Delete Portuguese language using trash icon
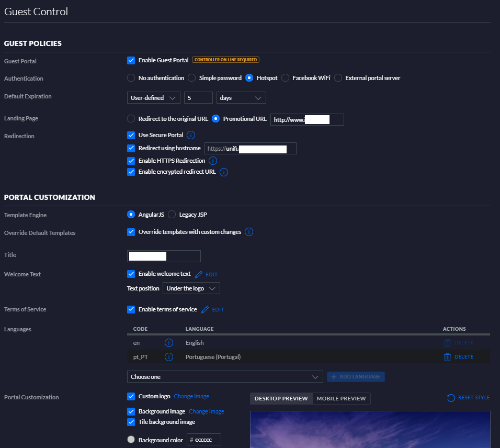Viewport: 500px width, 448px height. pyautogui.click(x=447, y=357)
